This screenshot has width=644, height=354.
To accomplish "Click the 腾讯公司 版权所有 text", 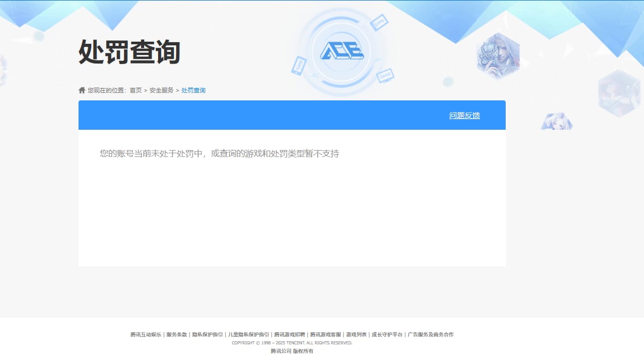I will [292, 351].
